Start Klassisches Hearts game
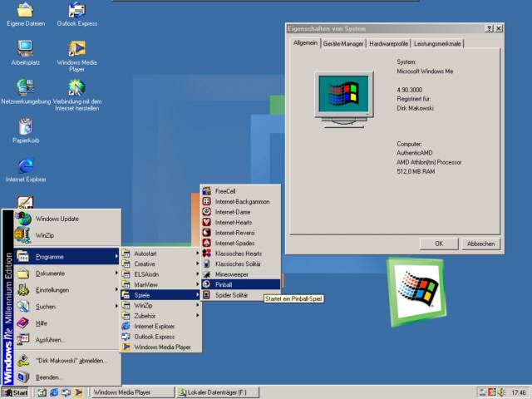The width and height of the screenshot is (532, 399). coord(241,254)
